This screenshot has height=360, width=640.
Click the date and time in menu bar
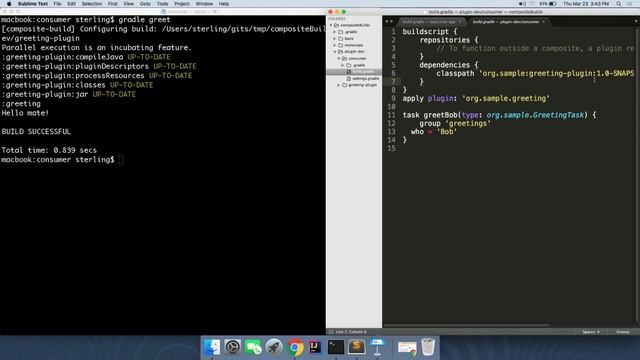click(x=586, y=4)
